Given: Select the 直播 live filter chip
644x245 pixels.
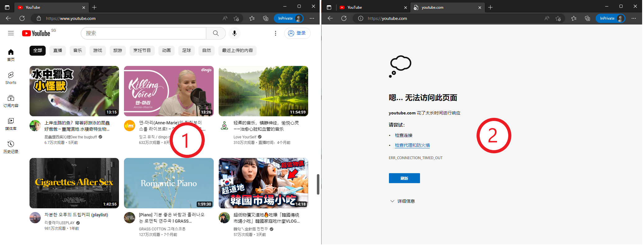Looking at the screenshot, I should [x=58, y=50].
